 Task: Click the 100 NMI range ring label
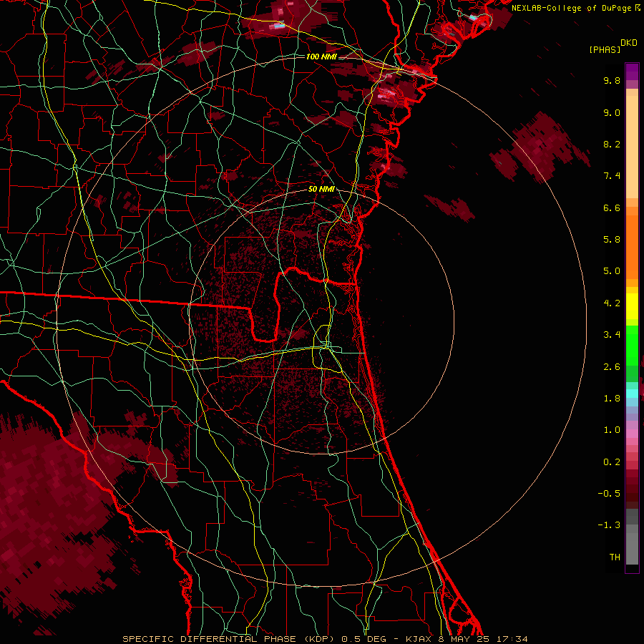[321, 57]
